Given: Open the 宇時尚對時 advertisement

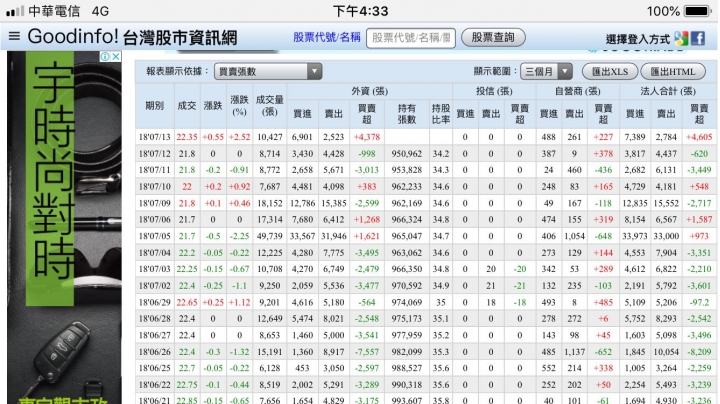Looking at the screenshot, I should (x=64, y=227).
